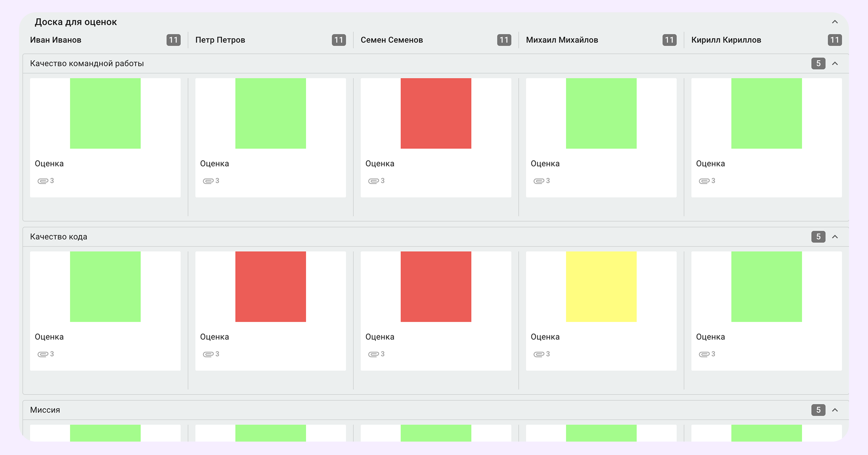Click attachment icon on Иван Иванов code quality card
The image size is (868, 455).
[43, 354]
